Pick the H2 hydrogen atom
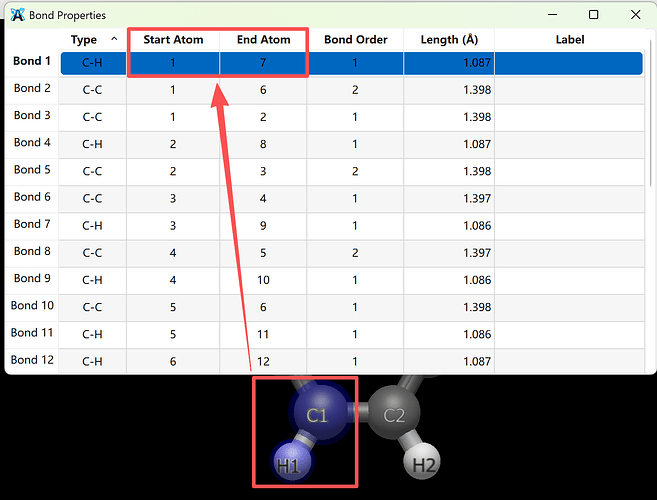 click(x=424, y=464)
